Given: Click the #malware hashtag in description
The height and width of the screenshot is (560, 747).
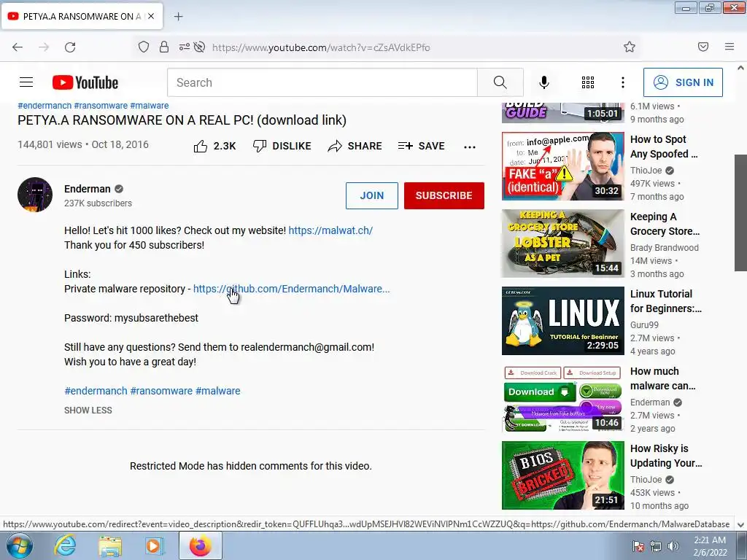Looking at the screenshot, I should [217, 391].
